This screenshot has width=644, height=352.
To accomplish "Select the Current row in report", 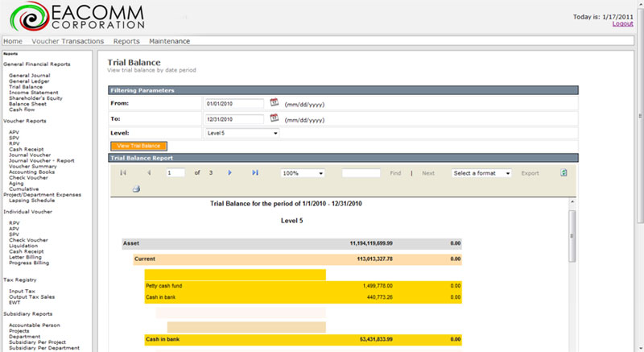I will 297,259.
